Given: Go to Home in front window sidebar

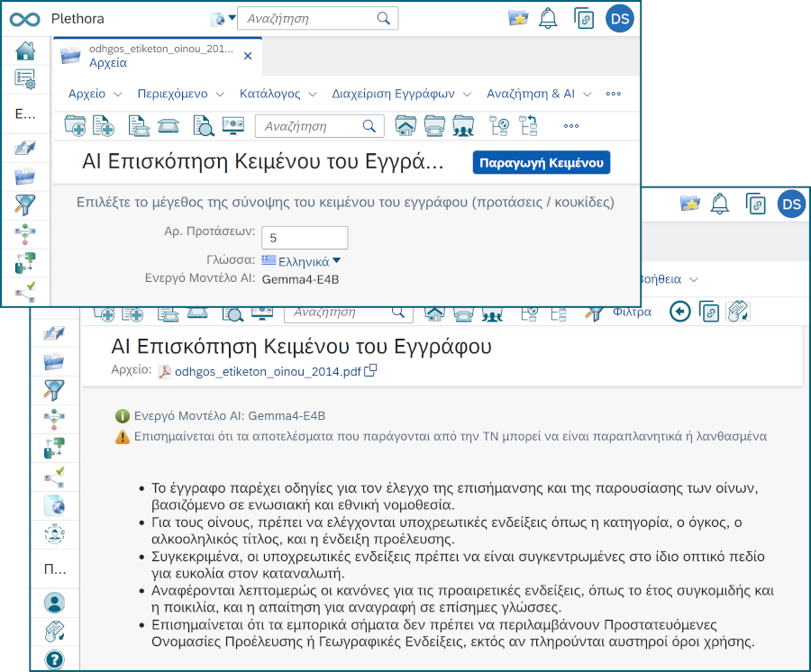Looking at the screenshot, I should (x=25, y=50).
